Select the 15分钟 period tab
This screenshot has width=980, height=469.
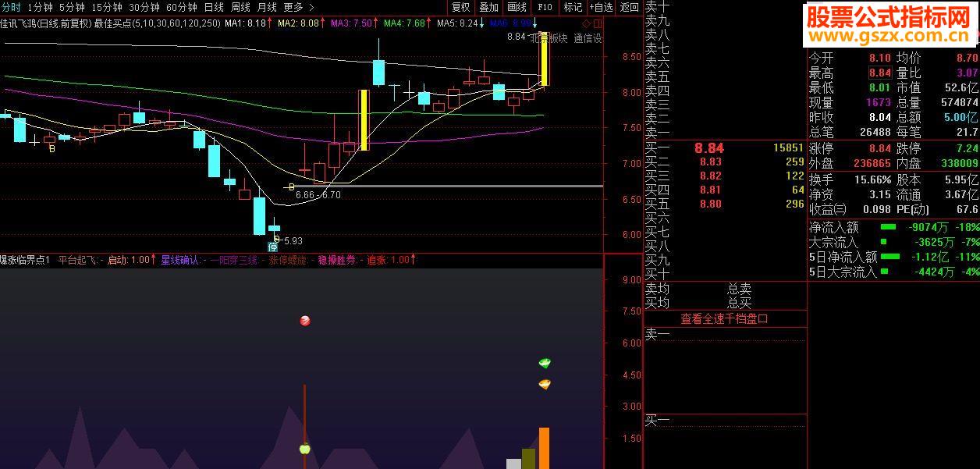coord(108,7)
